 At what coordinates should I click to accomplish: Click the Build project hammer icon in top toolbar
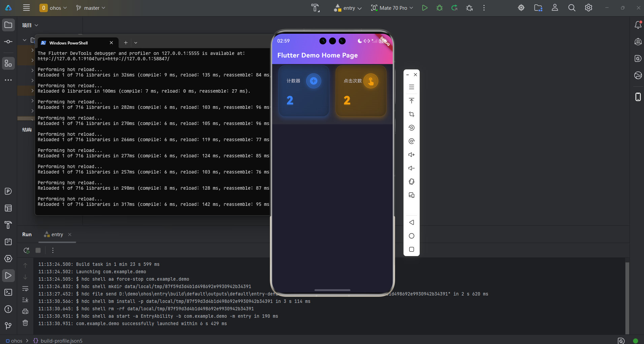(x=315, y=8)
